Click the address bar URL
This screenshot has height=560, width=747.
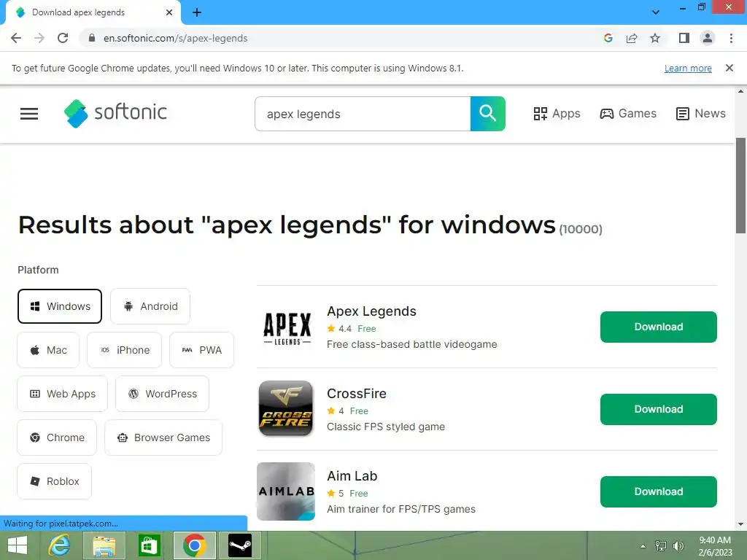175,38
